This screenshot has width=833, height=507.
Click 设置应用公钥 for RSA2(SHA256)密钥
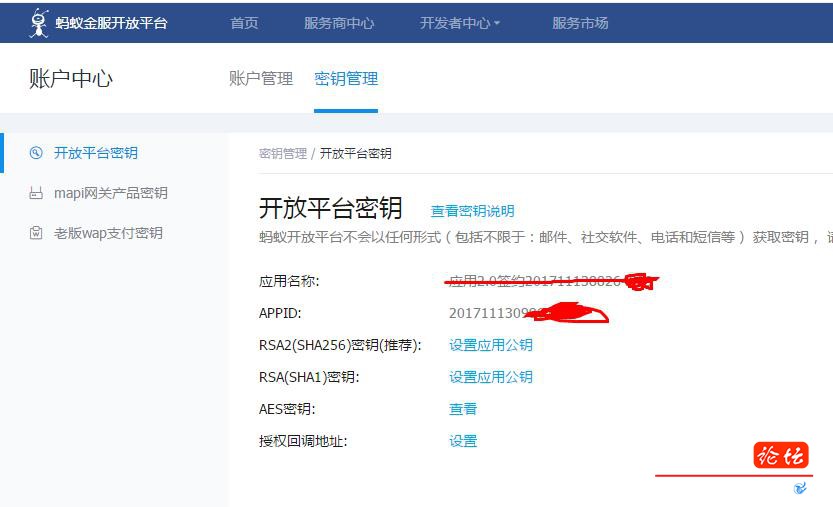[491, 345]
